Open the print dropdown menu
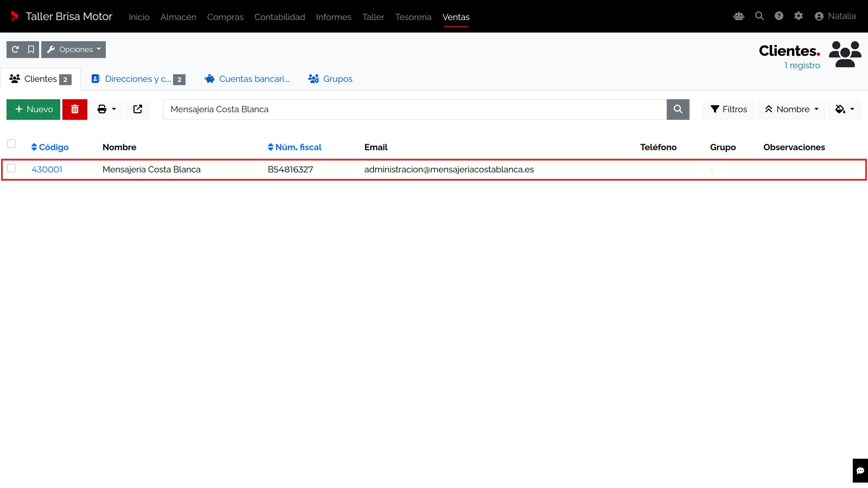This screenshot has height=488, width=868. pos(107,110)
